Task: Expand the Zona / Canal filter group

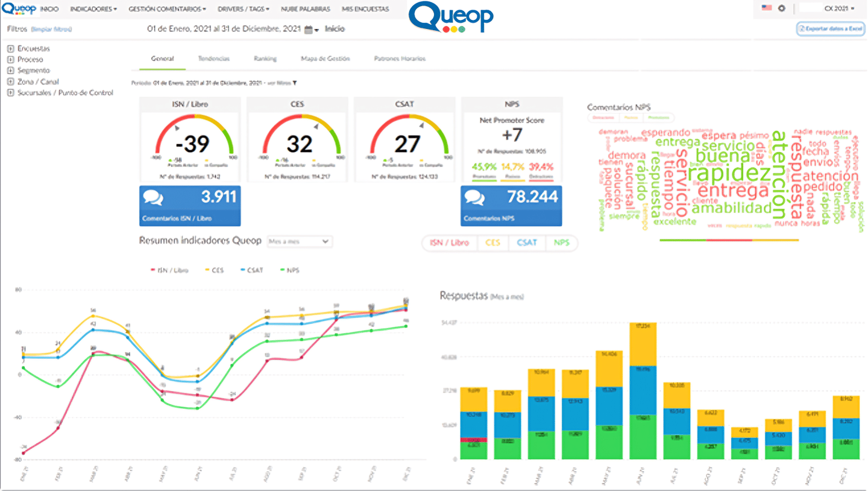Action: pos(10,81)
